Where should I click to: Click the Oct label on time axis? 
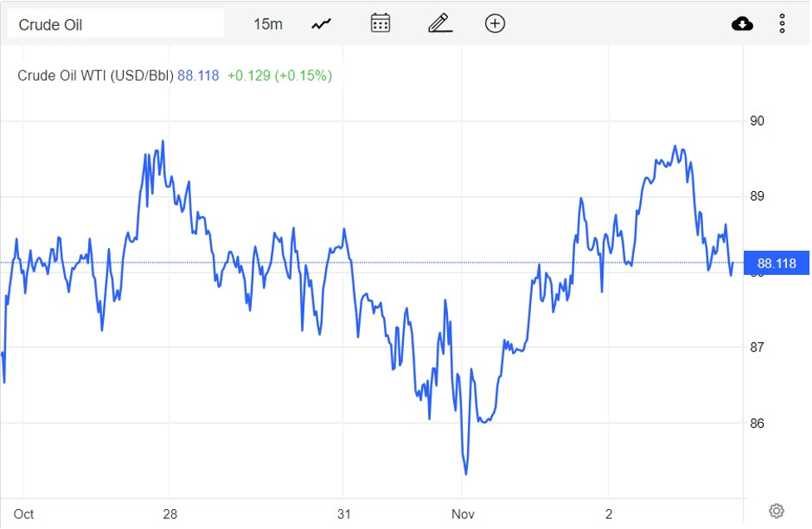[24, 514]
